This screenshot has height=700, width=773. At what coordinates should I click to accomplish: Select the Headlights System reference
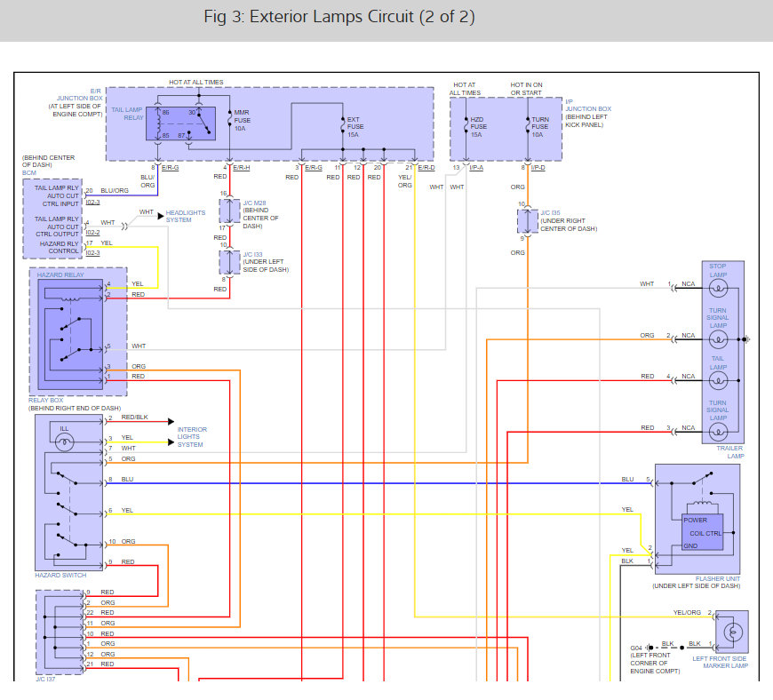click(x=186, y=217)
